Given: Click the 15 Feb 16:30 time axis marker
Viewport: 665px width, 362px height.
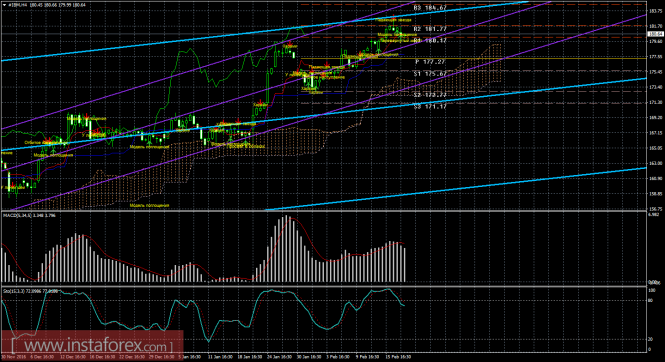Looking at the screenshot, I should coord(399,357).
